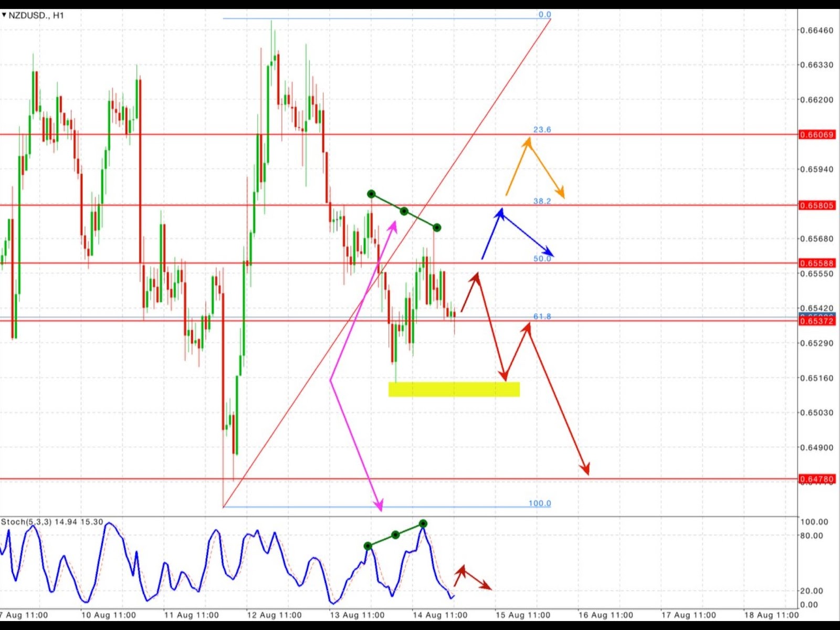Screen dimensions: 840x630
Task: Click the 23.6 Fibonacci level label
Action: (542, 130)
